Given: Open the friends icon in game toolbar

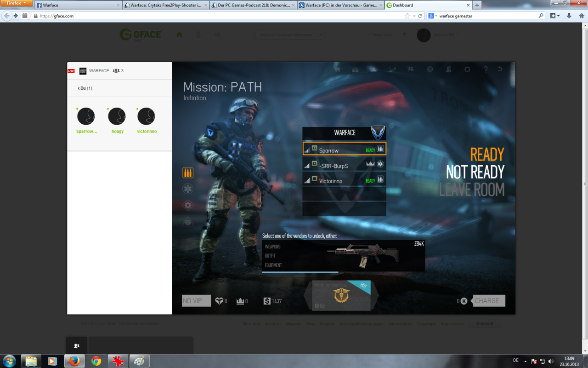Looking at the screenshot, I should [x=448, y=70].
